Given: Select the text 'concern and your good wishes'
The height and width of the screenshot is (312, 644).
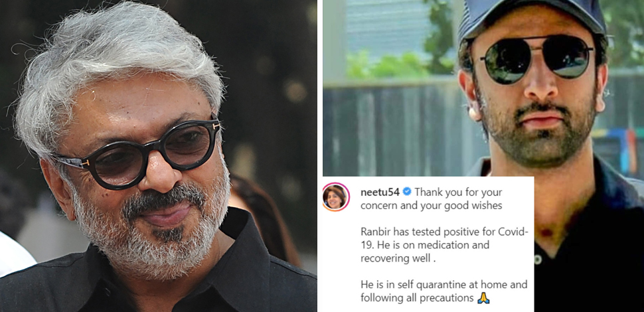Looking at the screenshot, I should (432, 206).
